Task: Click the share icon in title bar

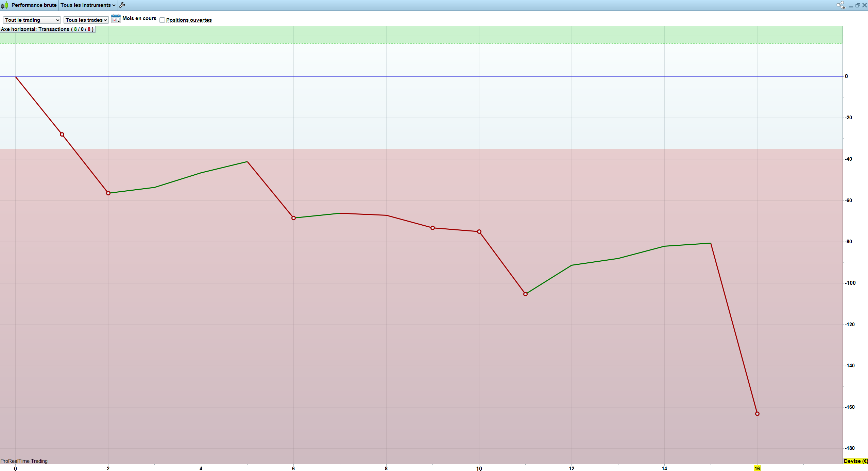Action: click(x=841, y=5)
